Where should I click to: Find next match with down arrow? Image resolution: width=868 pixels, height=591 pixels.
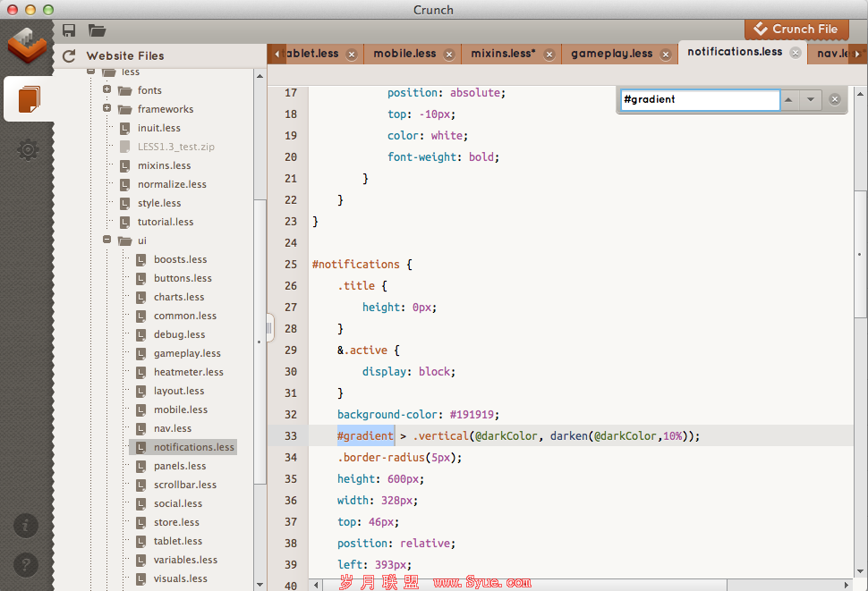(811, 99)
